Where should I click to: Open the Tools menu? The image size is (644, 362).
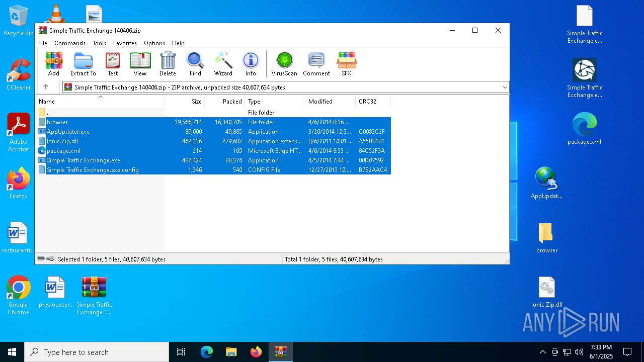point(99,43)
